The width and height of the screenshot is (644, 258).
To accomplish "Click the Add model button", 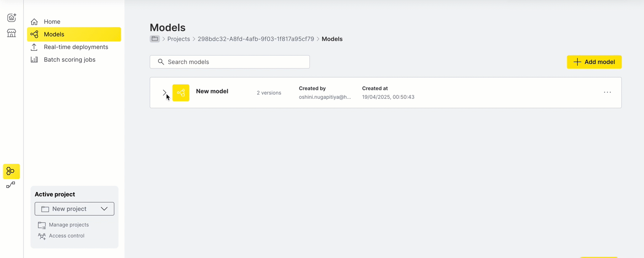I will [594, 62].
